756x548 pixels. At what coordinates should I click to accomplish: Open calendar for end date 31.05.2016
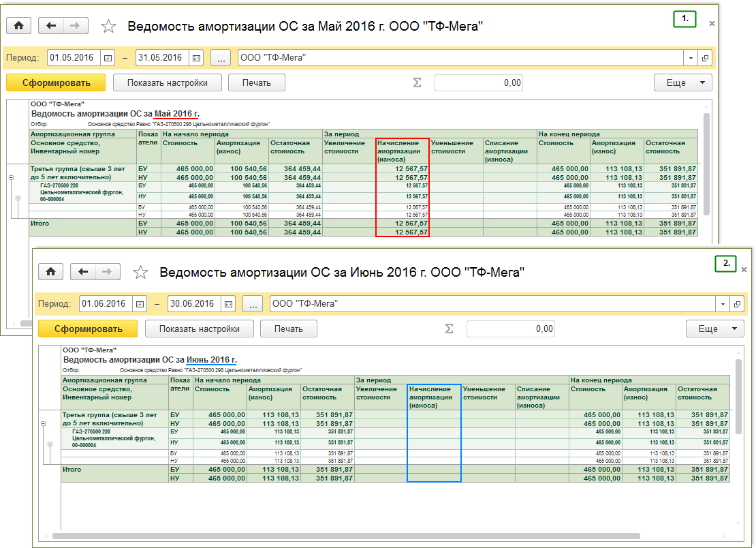point(197,58)
